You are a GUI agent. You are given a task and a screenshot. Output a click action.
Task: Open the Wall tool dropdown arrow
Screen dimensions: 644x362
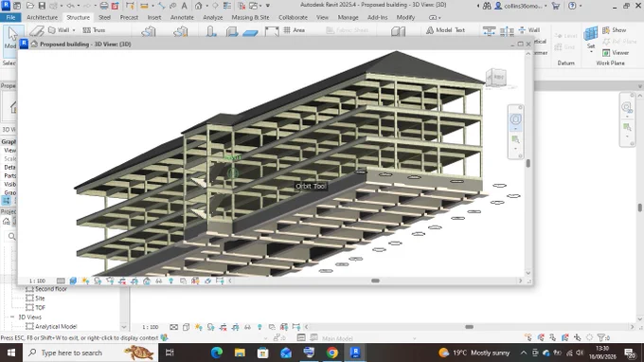click(x=74, y=30)
